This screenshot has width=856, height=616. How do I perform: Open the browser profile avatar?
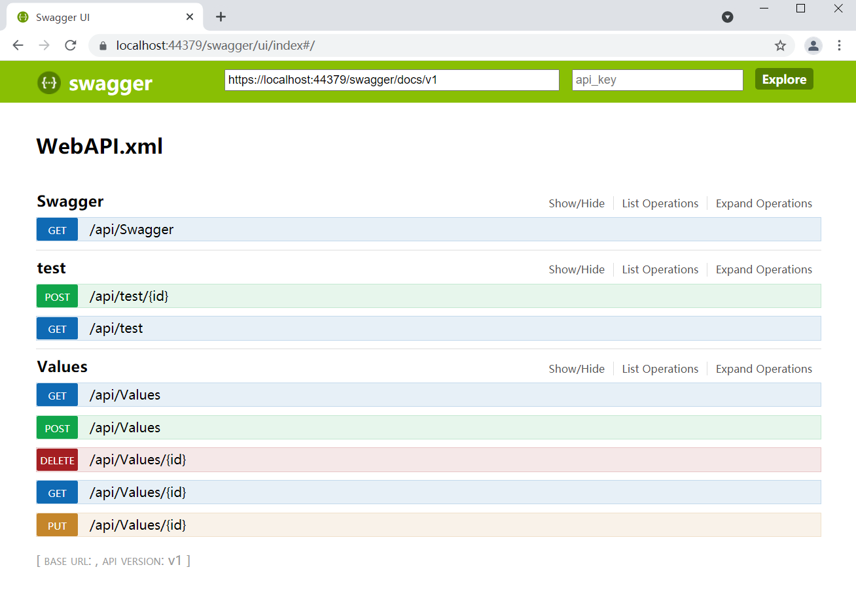pyautogui.click(x=813, y=45)
